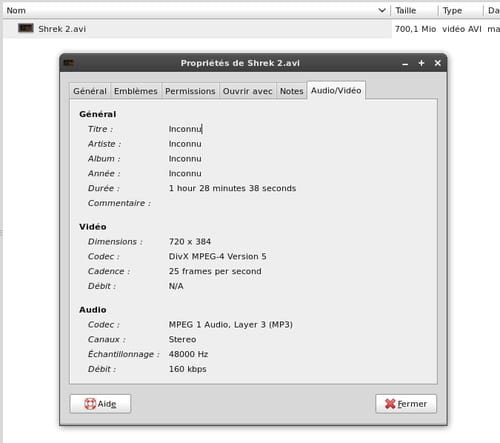Viewport: 500px width, 443px height.
Task: Open the Ouvrir avec tab
Action: 247,91
